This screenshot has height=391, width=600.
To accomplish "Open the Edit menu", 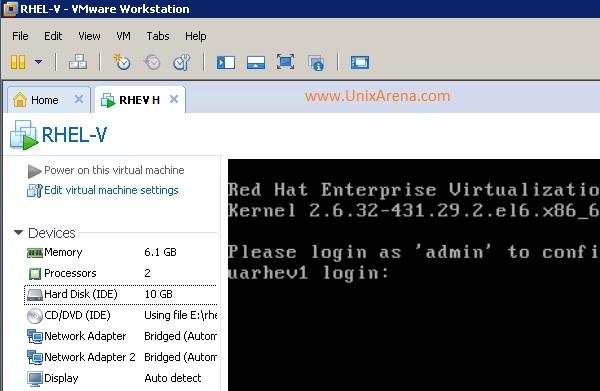I will 53,36.
